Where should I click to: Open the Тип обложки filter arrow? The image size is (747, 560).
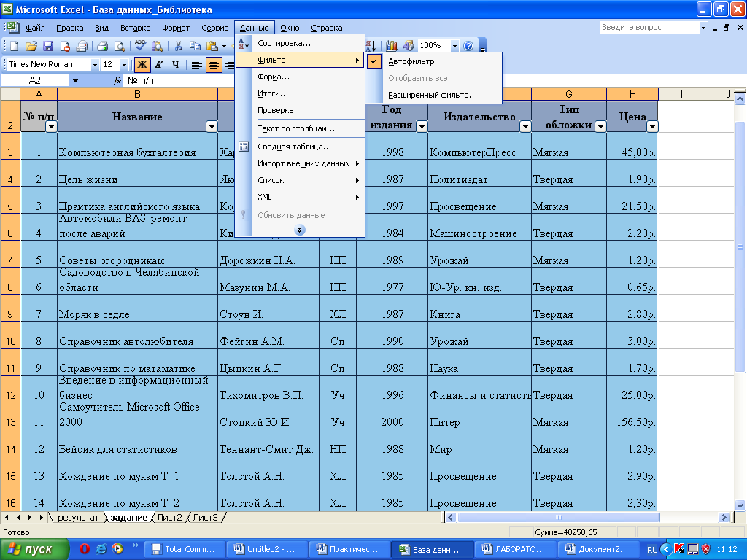600,126
